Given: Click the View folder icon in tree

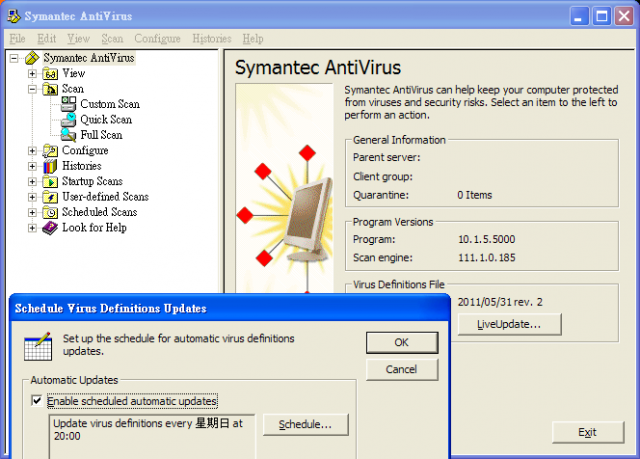Looking at the screenshot, I should pos(50,74).
